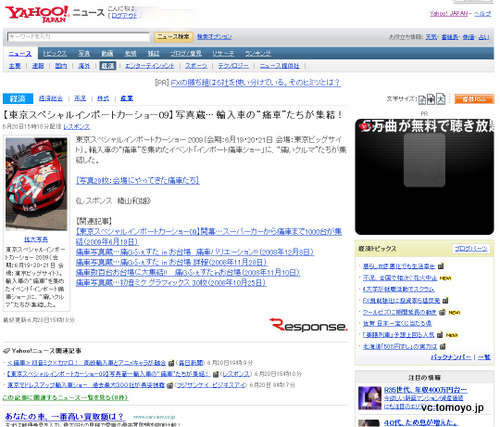Open related link about 初音ミク グラフィックス
Image resolution: width=500 pixels, height=427 pixels.
coord(171,283)
